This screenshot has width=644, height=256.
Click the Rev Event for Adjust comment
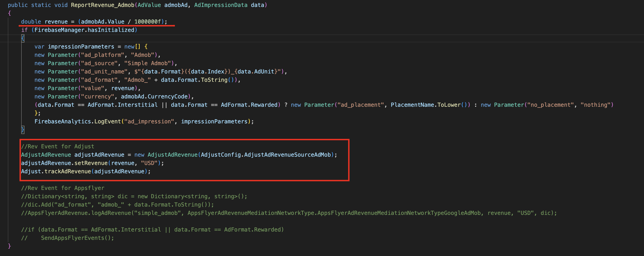57,146
